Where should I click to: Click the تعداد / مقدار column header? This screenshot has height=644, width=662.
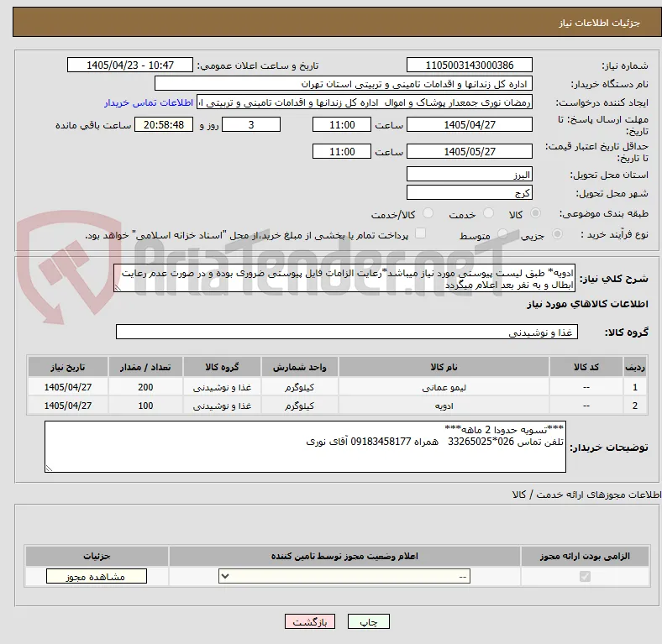[x=145, y=367]
